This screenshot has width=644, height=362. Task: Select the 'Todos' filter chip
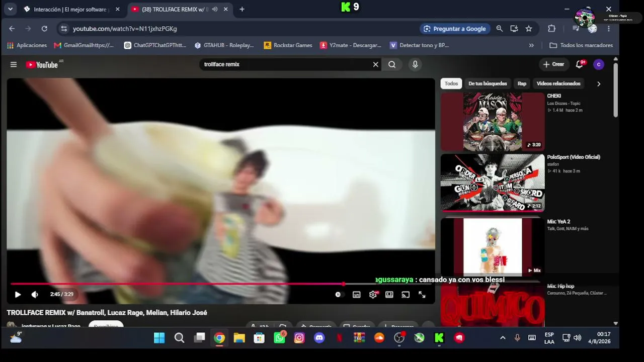tap(451, 83)
